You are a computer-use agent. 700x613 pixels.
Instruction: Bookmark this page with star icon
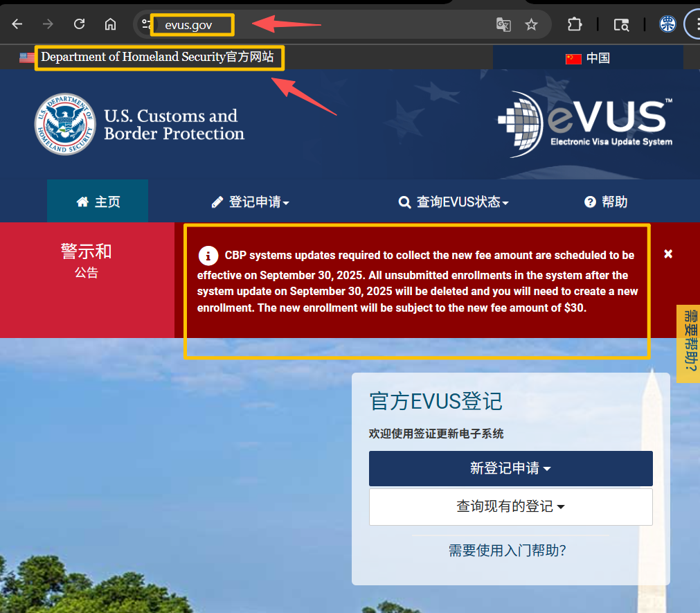(531, 25)
